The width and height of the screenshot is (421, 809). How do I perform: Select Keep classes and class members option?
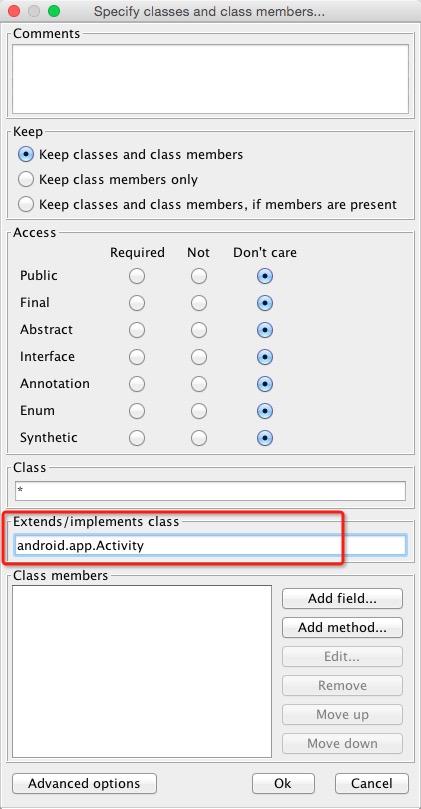click(26, 154)
